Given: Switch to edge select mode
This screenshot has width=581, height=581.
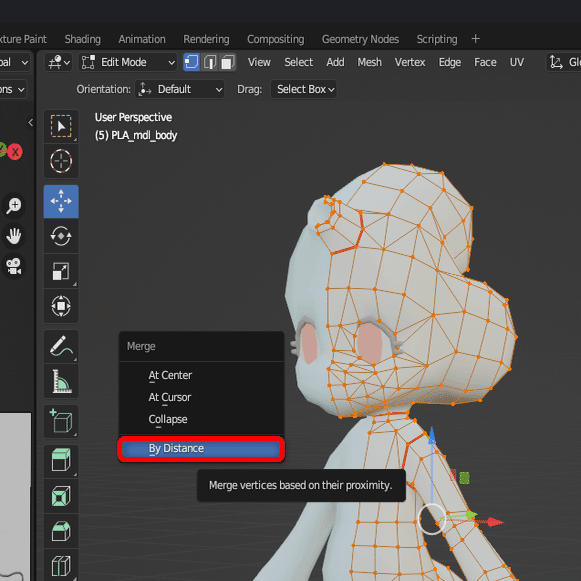Looking at the screenshot, I should [210, 62].
